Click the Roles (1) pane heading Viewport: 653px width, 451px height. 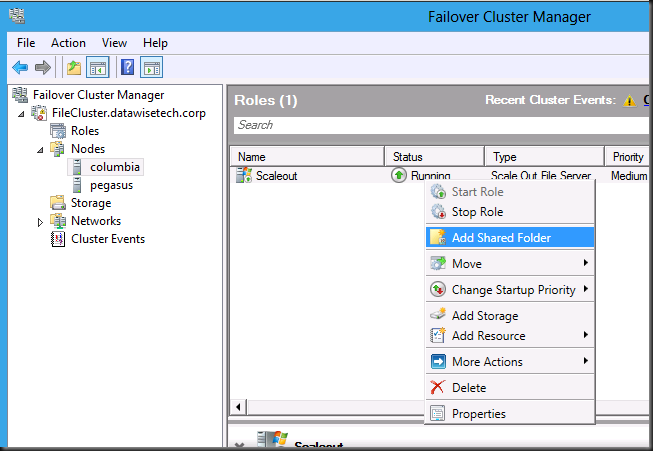pos(266,100)
